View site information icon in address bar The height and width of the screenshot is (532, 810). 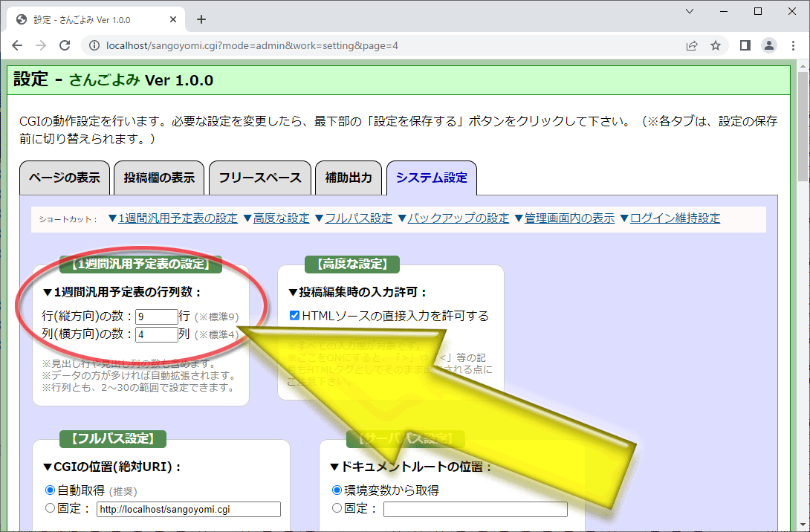94,45
